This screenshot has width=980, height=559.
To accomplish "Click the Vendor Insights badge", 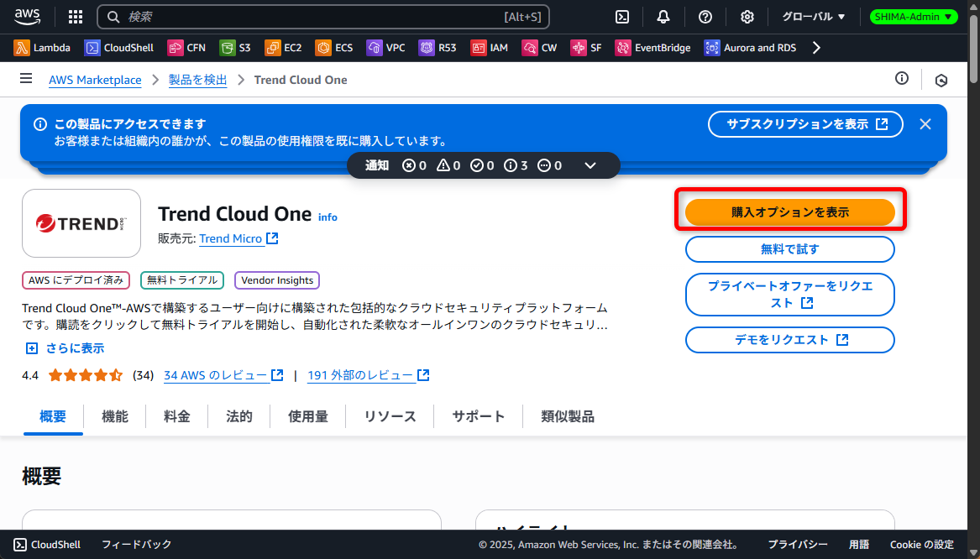I will (x=277, y=280).
